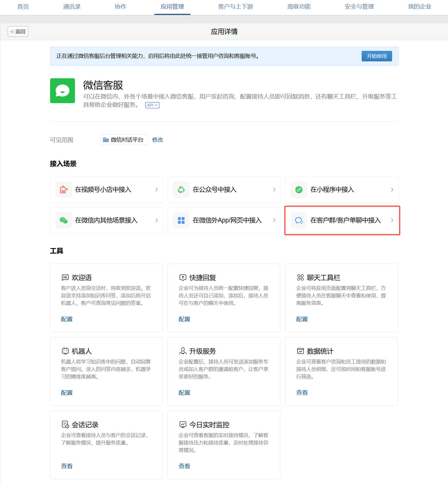Click 查看 under 数据统计
Image resolution: width=448 pixels, height=484 pixels.
tap(302, 393)
